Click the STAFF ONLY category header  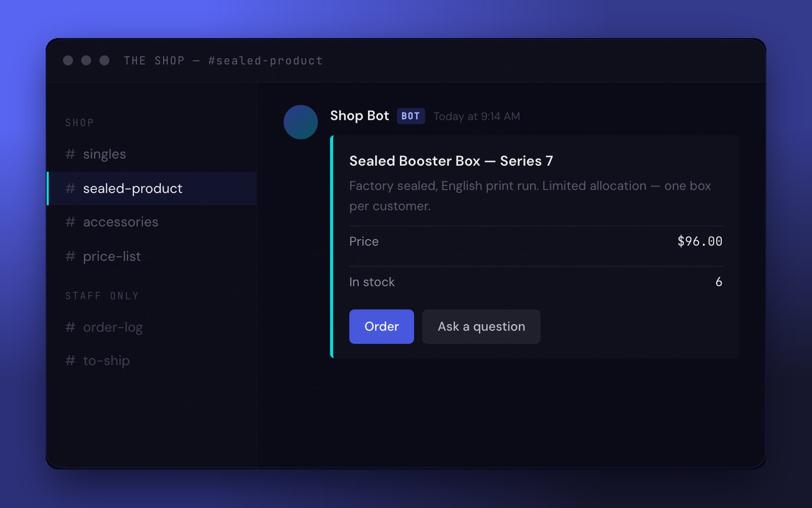[x=102, y=296]
